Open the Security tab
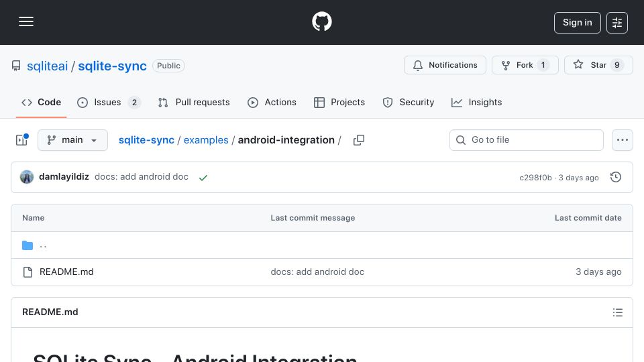 click(x=409, y=102)
